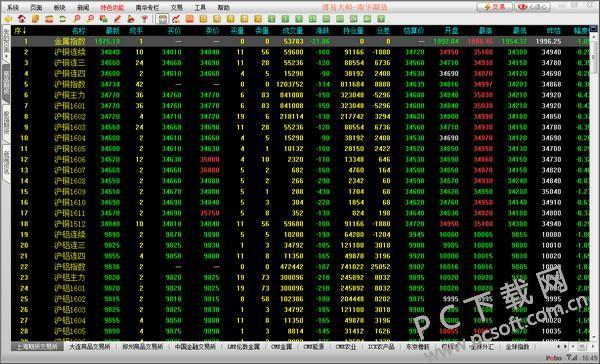
Task: Select the red pencil drawing icon
Action: click(x=117, y=19)
